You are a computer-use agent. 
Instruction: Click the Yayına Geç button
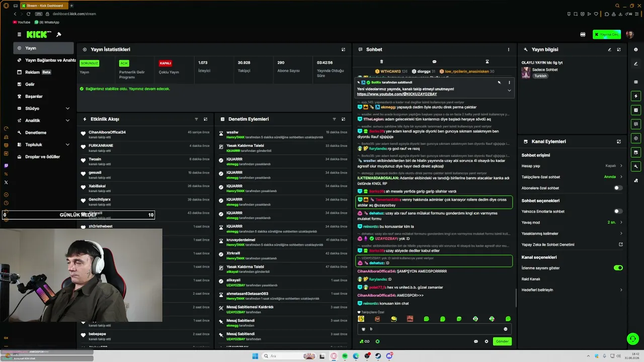(607, 35)
